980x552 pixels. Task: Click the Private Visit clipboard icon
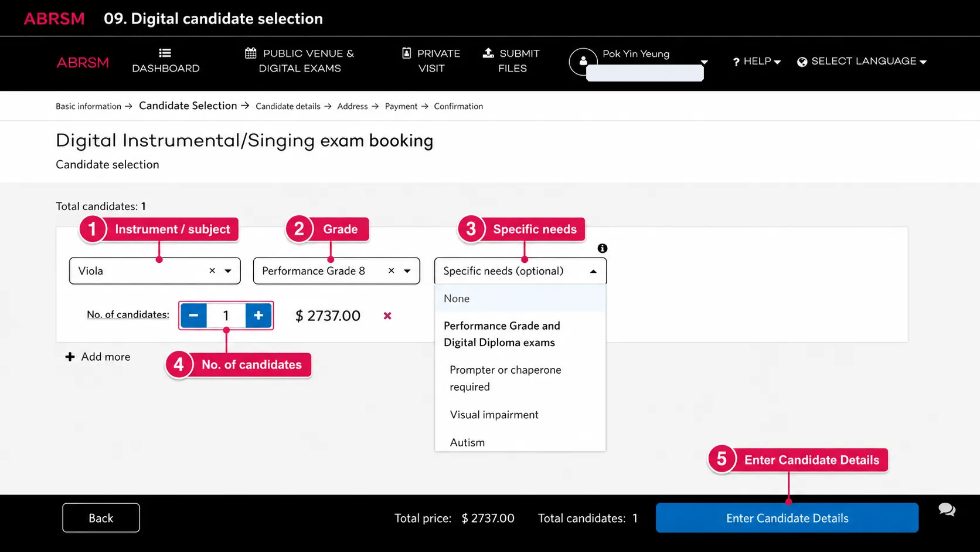tap(407, 53)
